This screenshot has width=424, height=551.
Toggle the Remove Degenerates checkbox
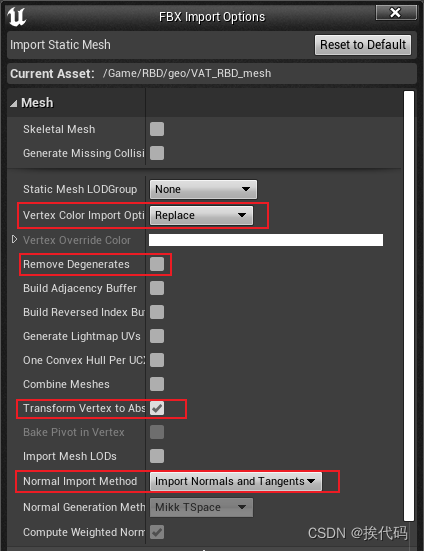[157, 264]
